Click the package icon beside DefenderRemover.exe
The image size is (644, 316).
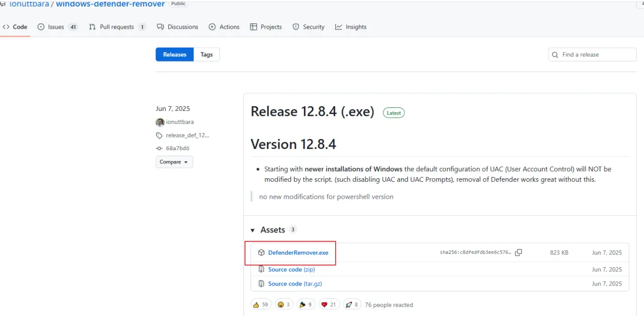pos(261,253)
